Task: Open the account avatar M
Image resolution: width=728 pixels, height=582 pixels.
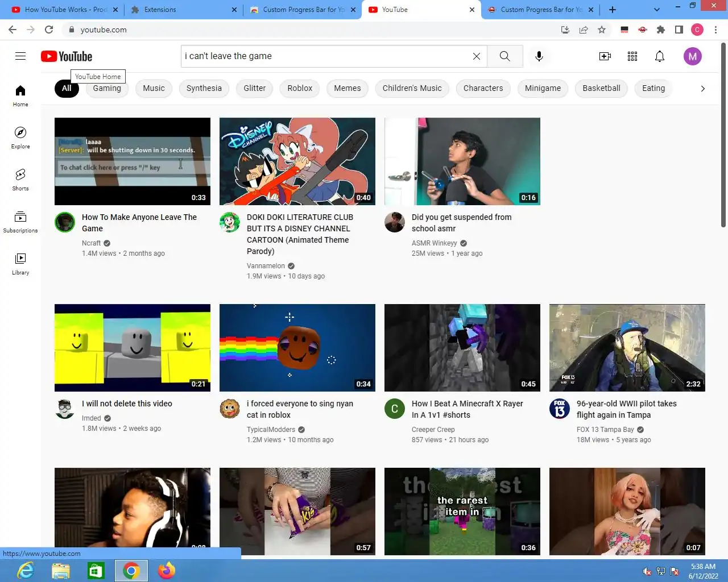Action: coord(693,56)
